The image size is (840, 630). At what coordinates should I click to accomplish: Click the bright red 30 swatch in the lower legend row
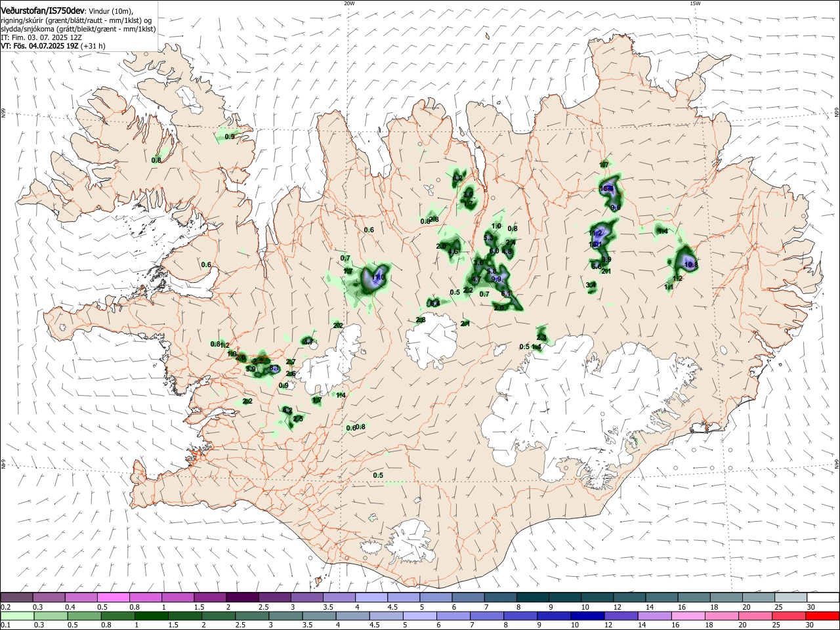tap(823, 616)
